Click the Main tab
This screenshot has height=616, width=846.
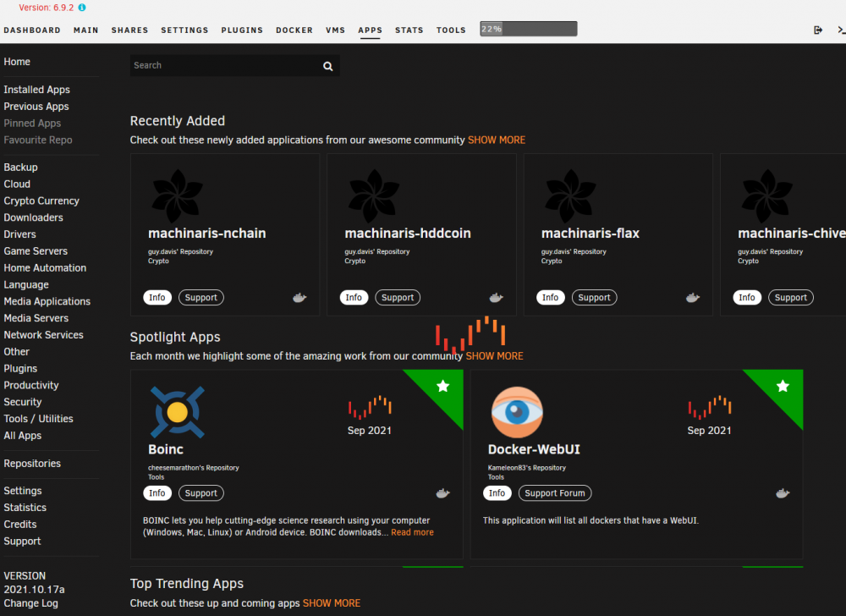pos(85,30)
